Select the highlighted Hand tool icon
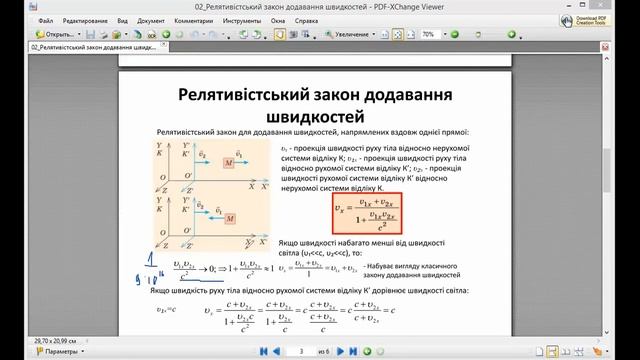Viewport: 640px width, 360px height. coord(280,35)
